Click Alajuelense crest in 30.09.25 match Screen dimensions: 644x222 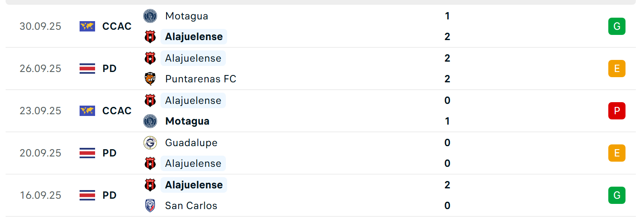(x=150, y=37)
